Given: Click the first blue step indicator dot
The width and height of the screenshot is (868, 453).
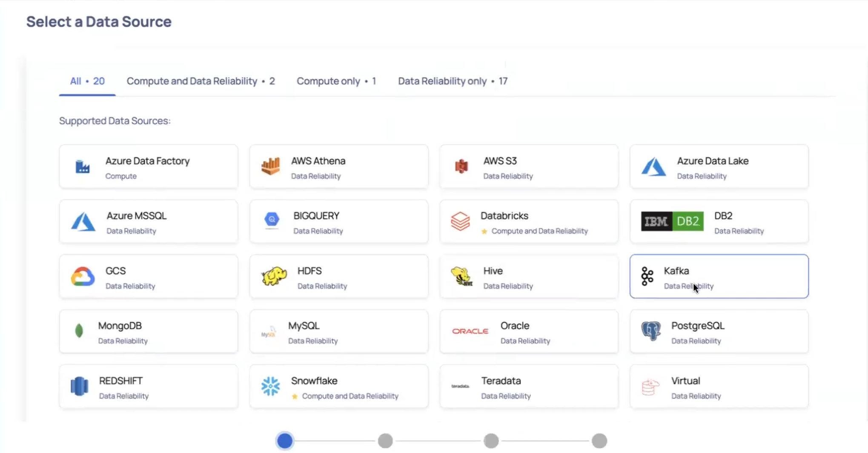Looking at the screenshot, I should 285,441.
